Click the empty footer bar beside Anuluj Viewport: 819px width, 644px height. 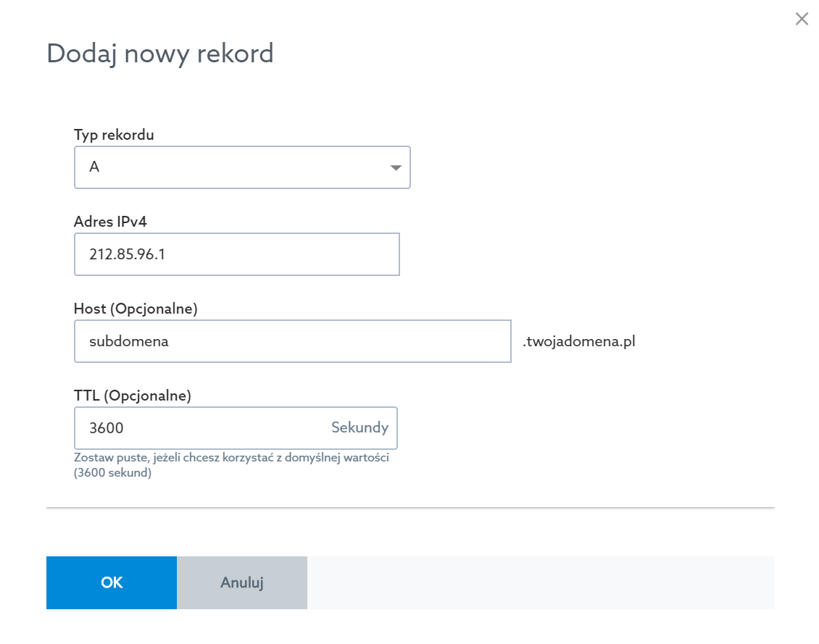point(541,582)
